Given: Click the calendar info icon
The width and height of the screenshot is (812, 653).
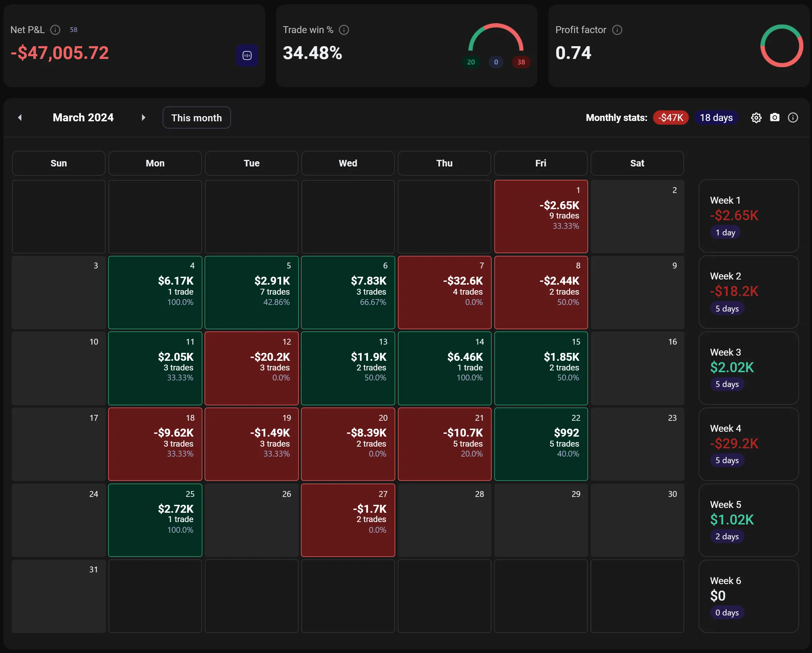Looking at the screenshot, I should (x=792, y=118).
